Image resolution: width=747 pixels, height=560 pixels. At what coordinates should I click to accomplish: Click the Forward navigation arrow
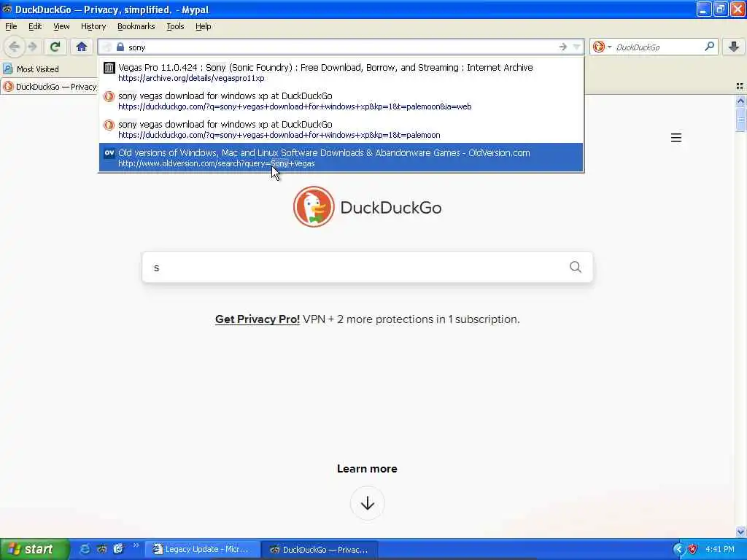(32, 47)
